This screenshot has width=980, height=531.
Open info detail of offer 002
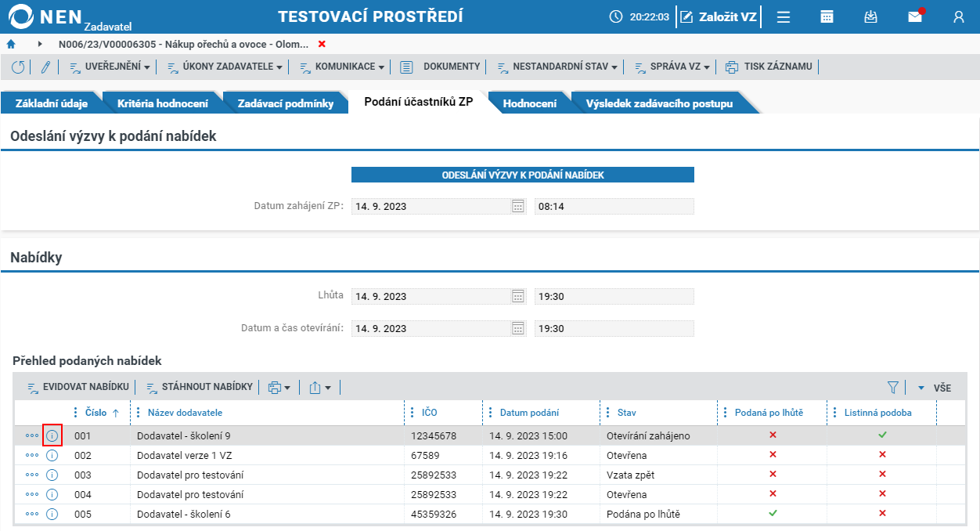pos(52,455)
